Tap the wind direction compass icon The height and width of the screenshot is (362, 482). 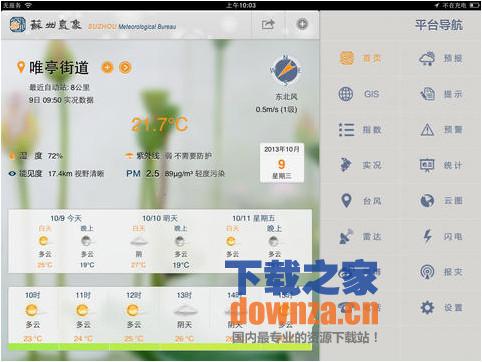286,70
